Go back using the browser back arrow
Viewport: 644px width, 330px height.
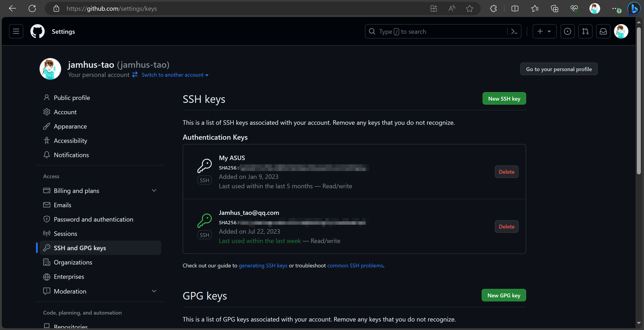pos(13,8)
